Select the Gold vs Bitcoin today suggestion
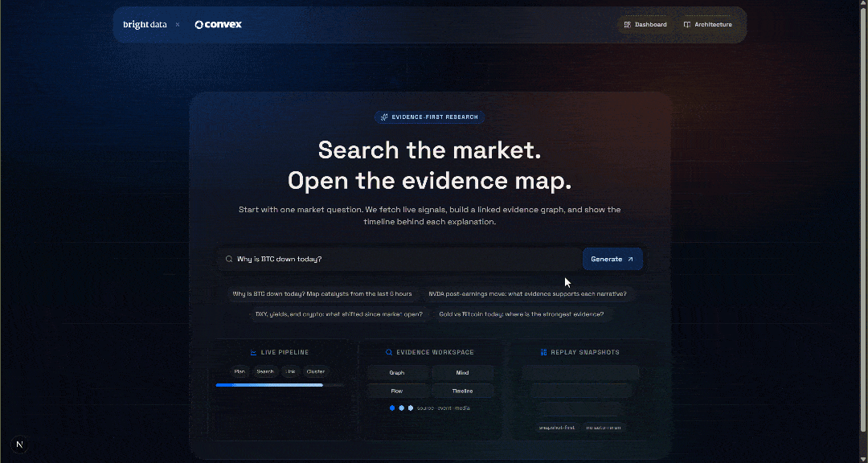868x463 pixels. [521, 314]
